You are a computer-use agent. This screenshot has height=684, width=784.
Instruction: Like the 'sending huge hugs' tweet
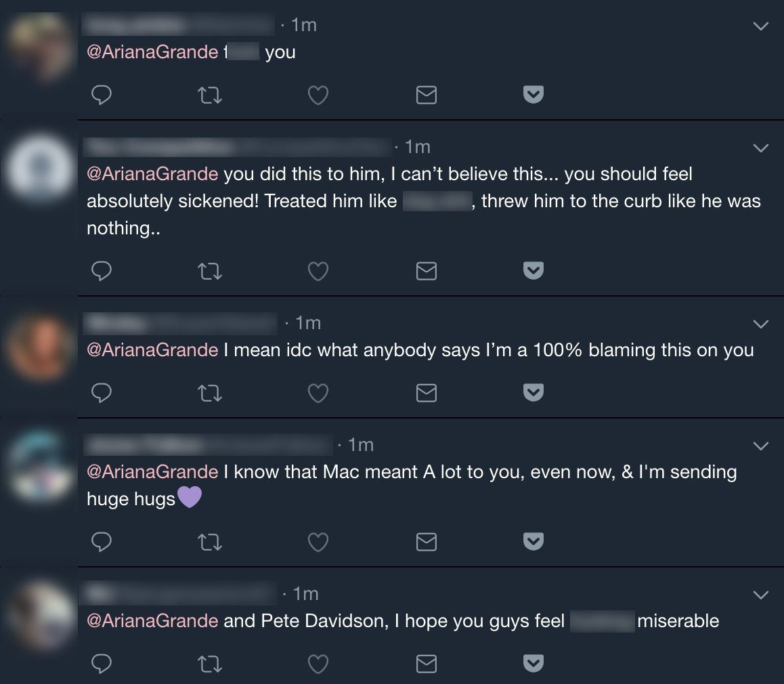click(x=318, y=542)
